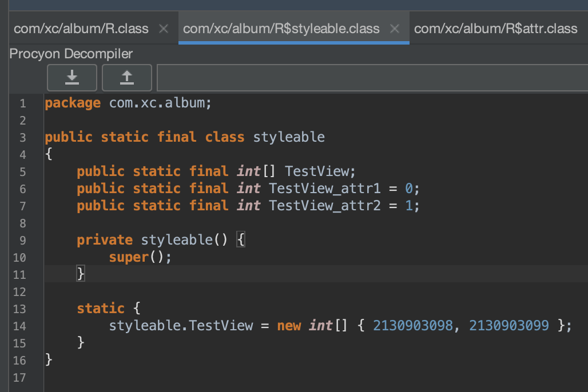Close the R$styleable.class tab
588x392 pixels.
tap(394, 29)
